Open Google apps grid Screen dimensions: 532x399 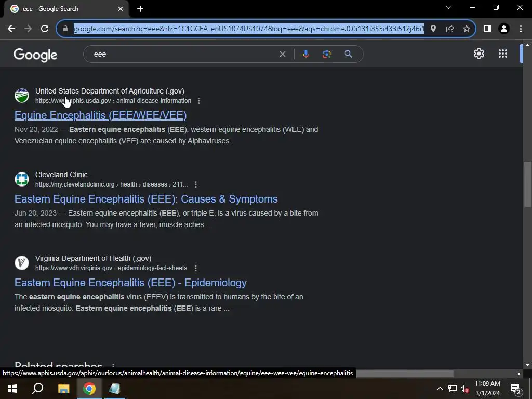pyautogui.click(x=503, y=54)
